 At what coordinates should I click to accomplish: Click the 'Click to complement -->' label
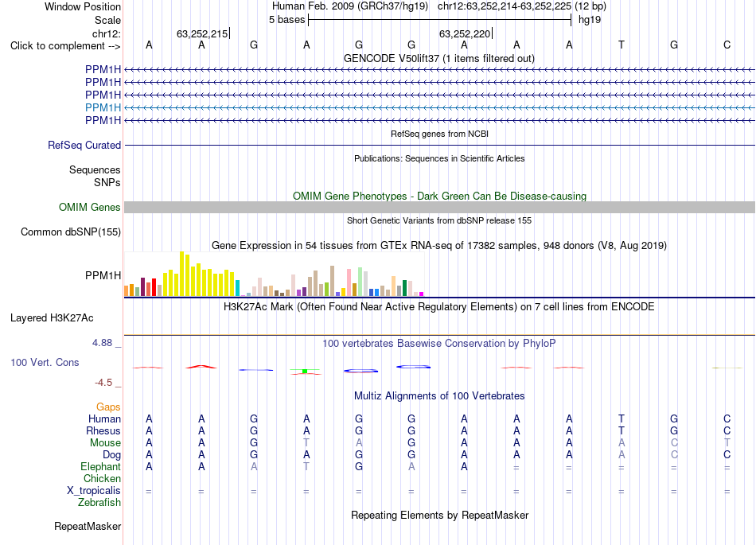tap(65, 46)
